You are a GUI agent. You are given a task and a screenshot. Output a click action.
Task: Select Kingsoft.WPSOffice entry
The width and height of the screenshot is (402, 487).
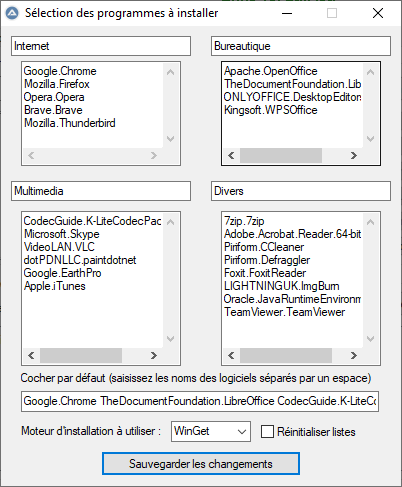coord(271,110)
